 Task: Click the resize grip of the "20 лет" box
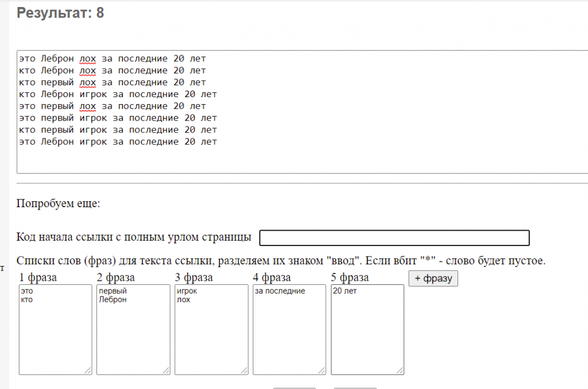click(x=400, y=371)
